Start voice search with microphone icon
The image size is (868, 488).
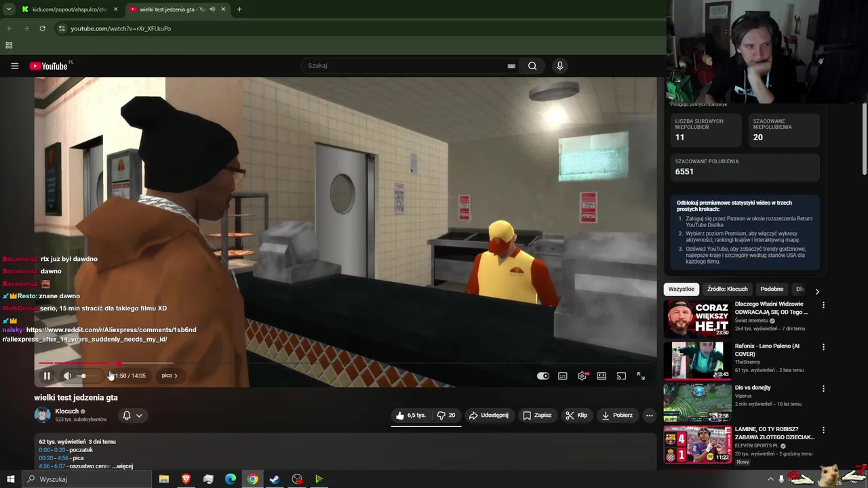(x=559, y=66)
